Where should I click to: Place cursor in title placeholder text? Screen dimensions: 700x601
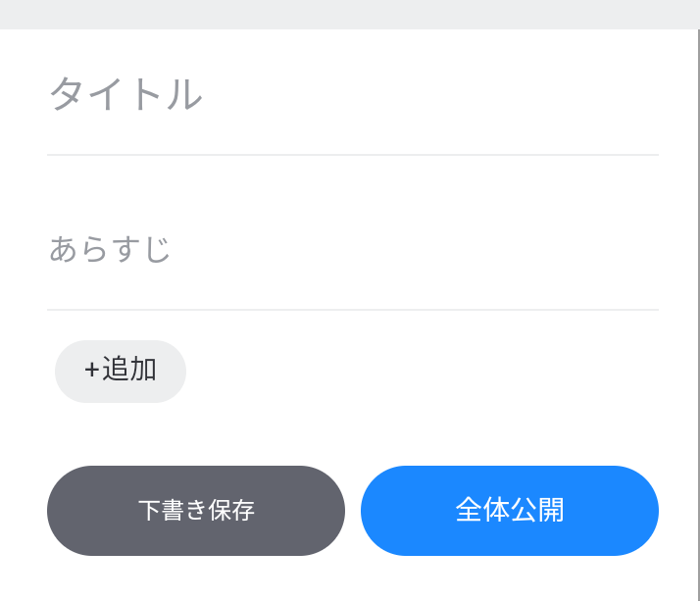(125, 94)
